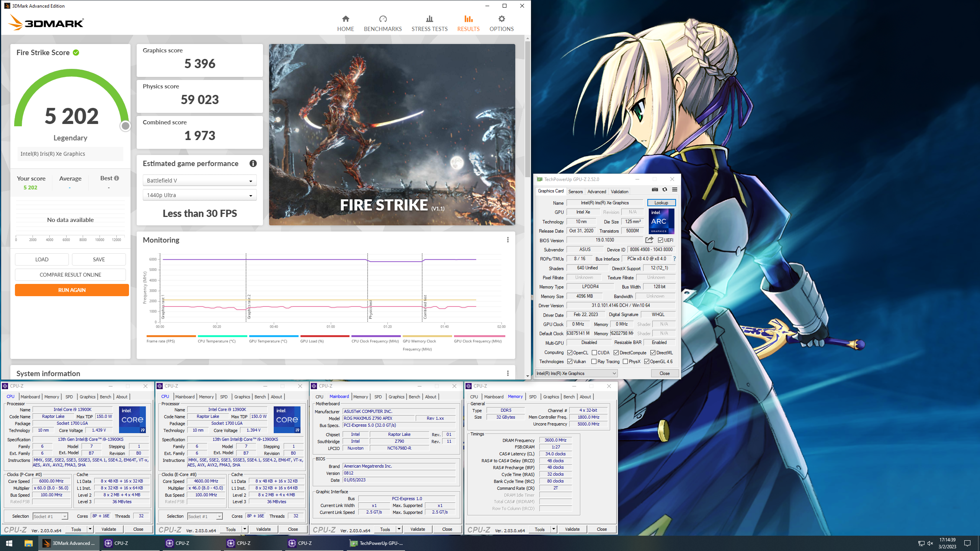The width and height of the screenshot is (980, 551).
Task: Toggle the DirectML checkbox in GPU-Z
Action: tap(653, 353)
